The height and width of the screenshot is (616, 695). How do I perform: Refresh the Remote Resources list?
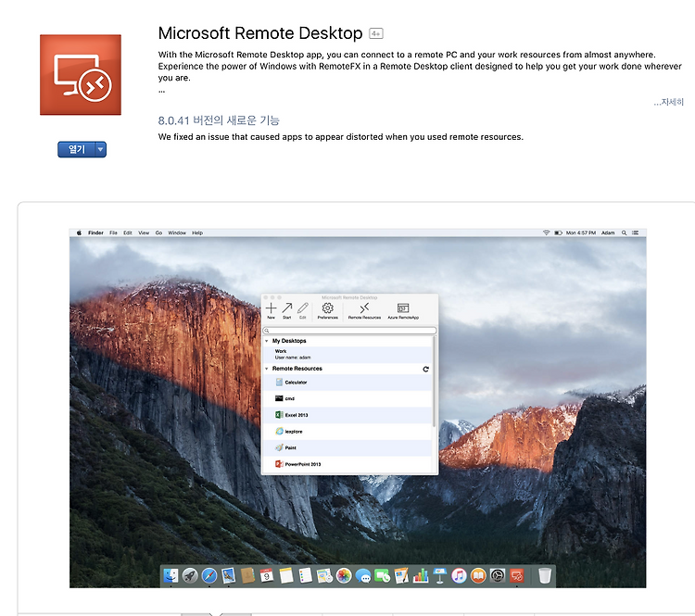(425, 370)
